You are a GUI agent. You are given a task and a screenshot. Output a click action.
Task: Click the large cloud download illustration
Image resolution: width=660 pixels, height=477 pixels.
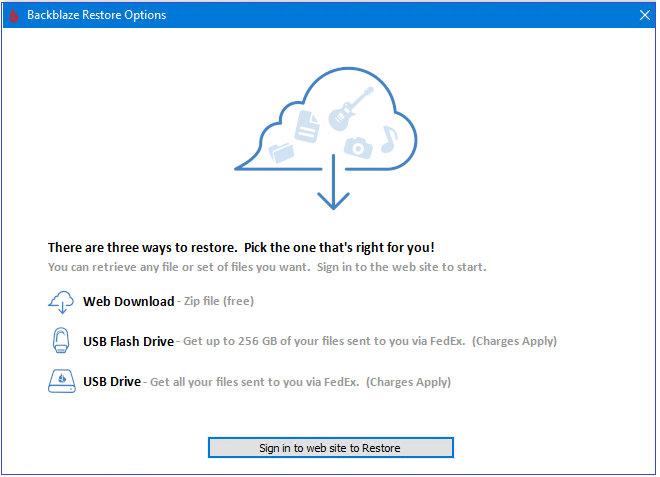coord(326,138)
